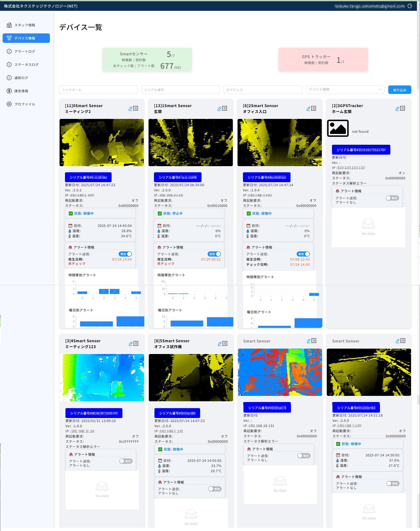Open detail list icon for ホーム玄関 GPSTracker

point(403,108)
